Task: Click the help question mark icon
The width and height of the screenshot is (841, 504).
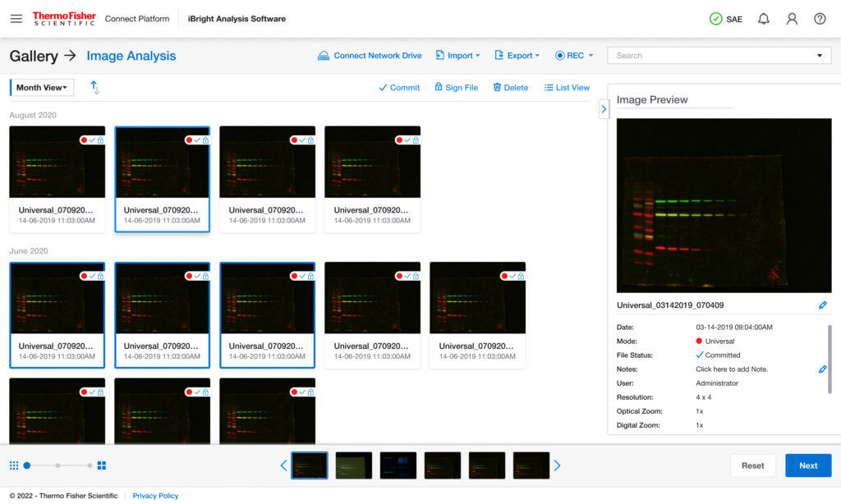Action: (x=820, y=19)
